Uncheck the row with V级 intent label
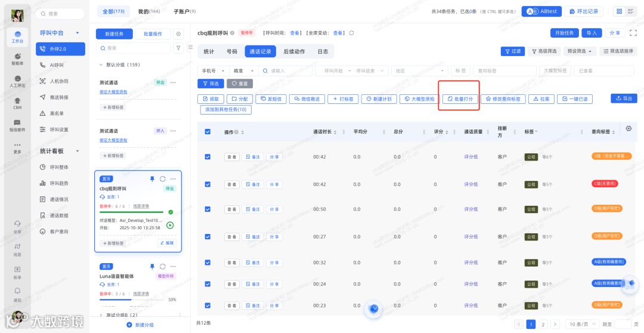Screen dimensions: 644x333 [x=208, y=156]
